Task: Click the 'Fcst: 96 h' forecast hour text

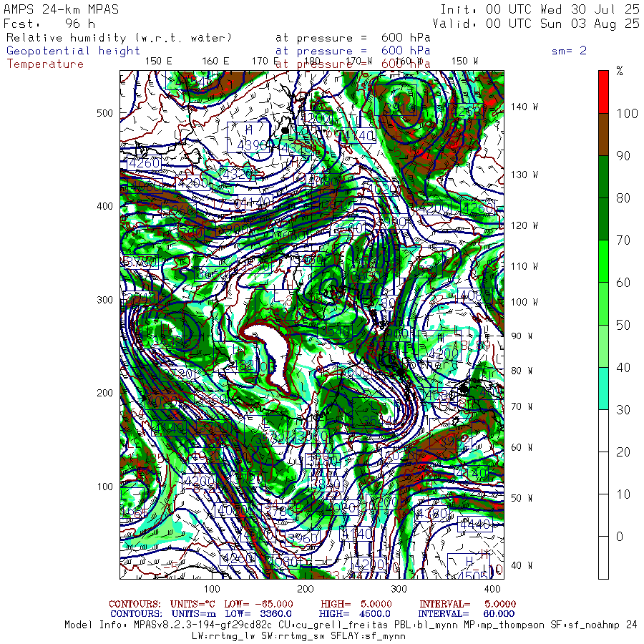Action: point(49,24)
